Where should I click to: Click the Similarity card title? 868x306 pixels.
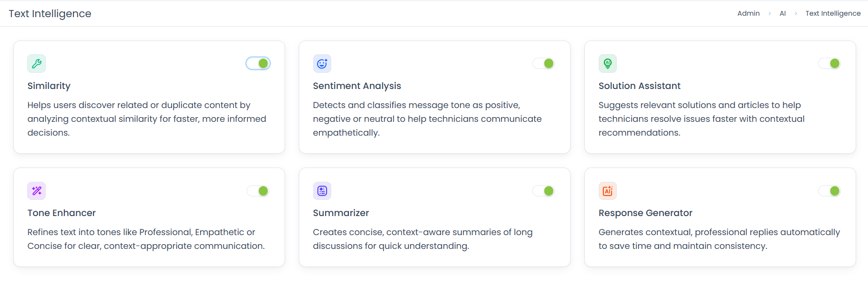tap(49, 86)
